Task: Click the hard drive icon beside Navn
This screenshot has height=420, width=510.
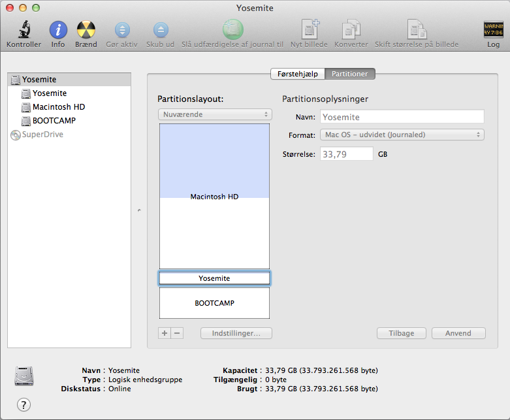Action: (24, 376)
